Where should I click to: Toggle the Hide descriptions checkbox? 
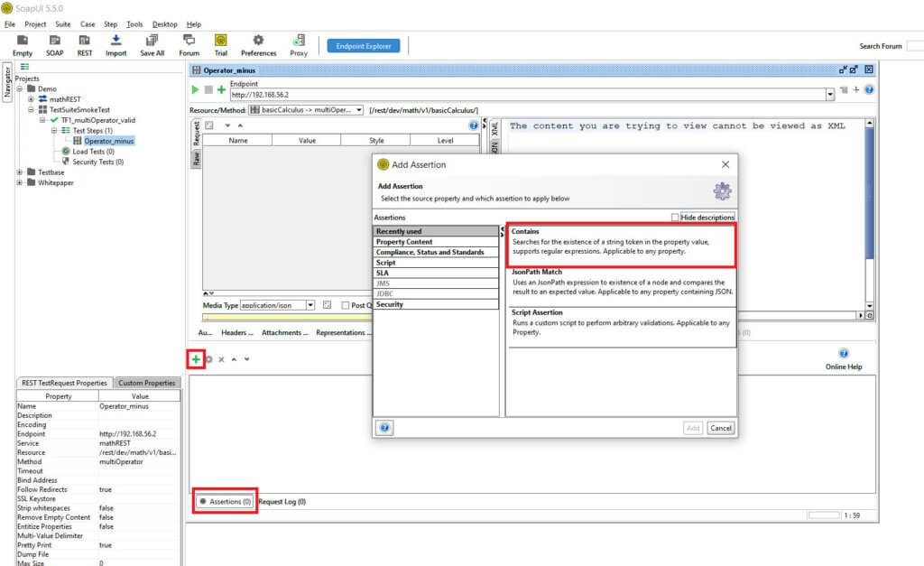point(676,218)
